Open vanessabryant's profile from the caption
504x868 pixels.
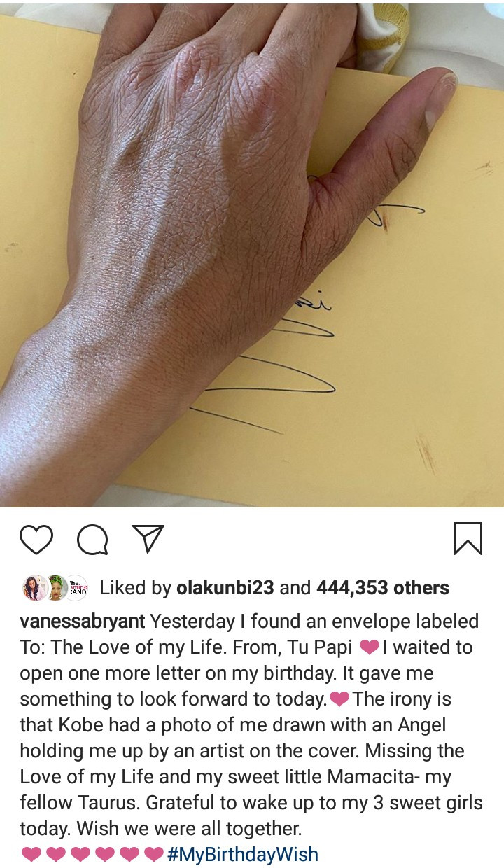(x=83, y=622)
